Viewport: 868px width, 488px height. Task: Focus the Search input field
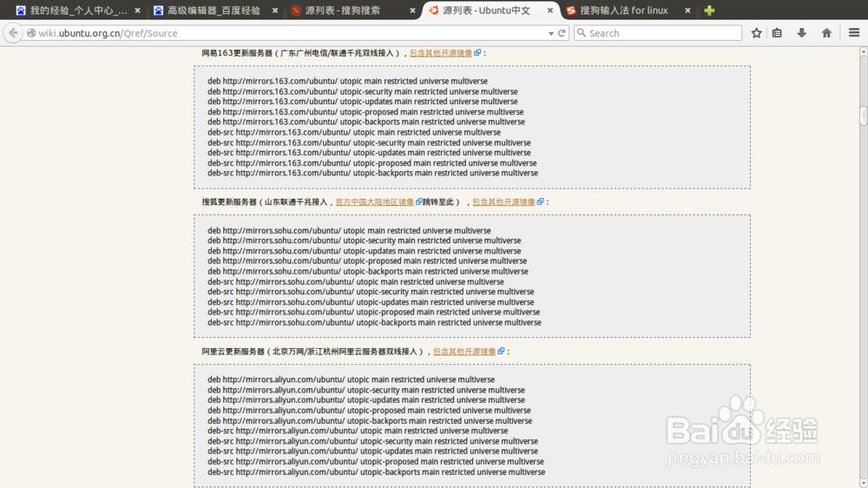pyautogui.click(x=658, y=33)
